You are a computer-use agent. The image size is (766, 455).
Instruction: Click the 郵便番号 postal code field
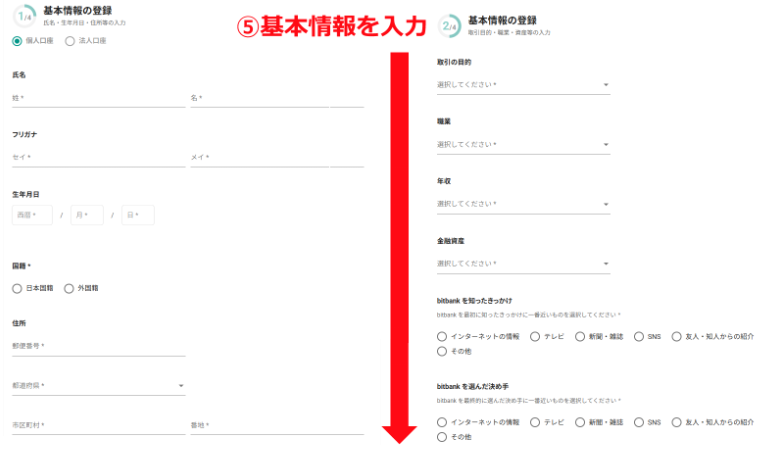coord(99,347)
